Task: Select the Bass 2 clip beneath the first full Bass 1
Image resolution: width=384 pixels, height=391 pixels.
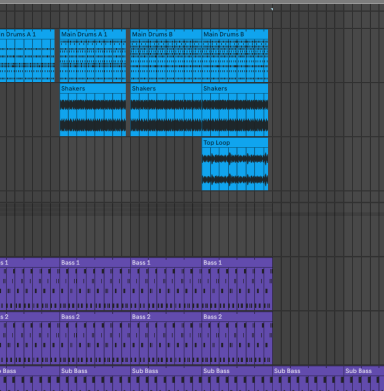Action: pos(95,338)
